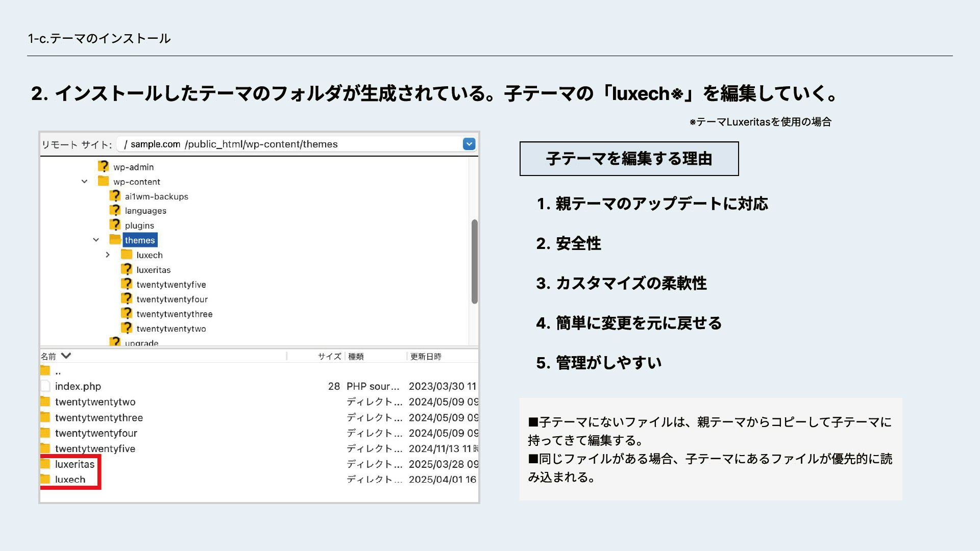Click the vertical scrollbar of the tree panel
The image size is (980, 551).
pyautogui.click(x=474, y=255)
